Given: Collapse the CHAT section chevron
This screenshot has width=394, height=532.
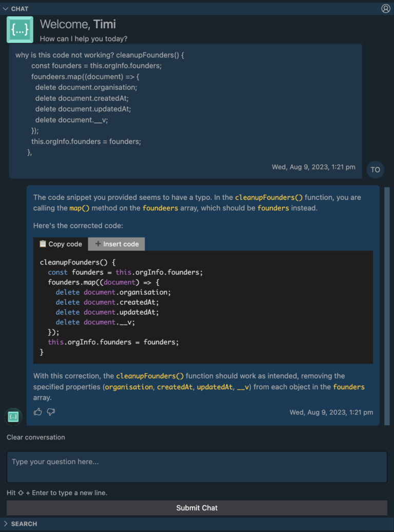Looking at the screenshot, I should coord(6,9).
